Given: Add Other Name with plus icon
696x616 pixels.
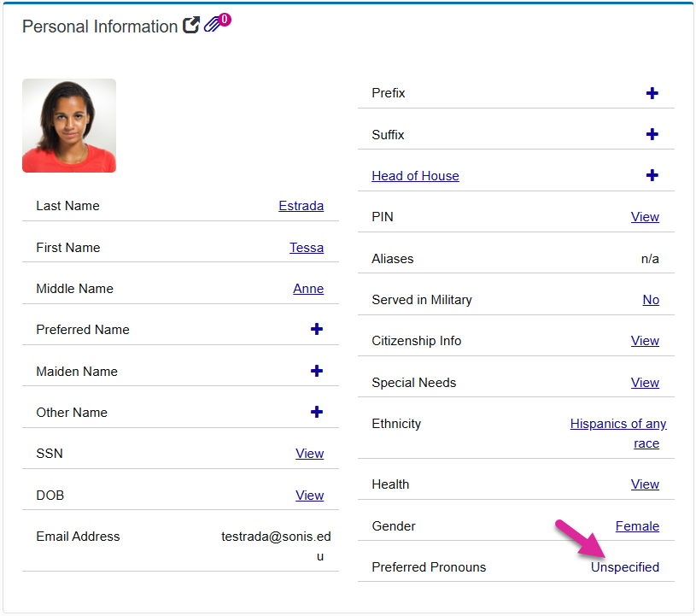Looking at the screenshot, I should [x=316, y=412].
